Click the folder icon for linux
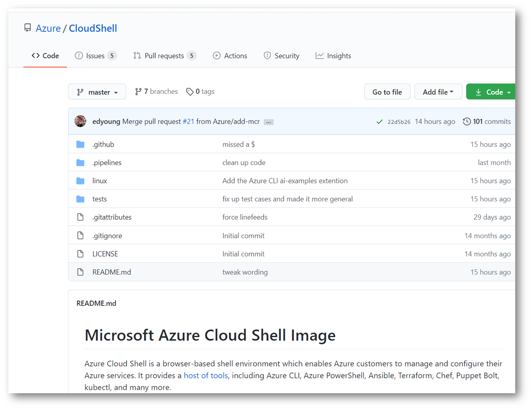This screenshot has height=410, width=532. pos(80,181)
